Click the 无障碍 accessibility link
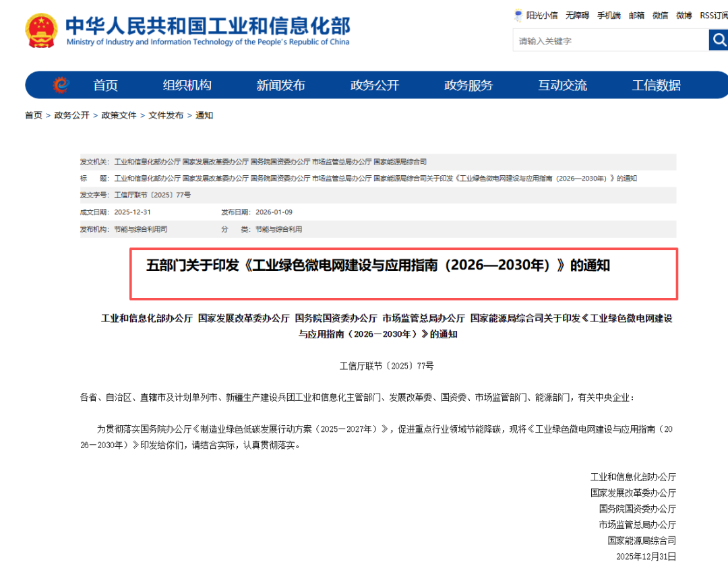This screenshot has width=728, height=562. [577, 15]
